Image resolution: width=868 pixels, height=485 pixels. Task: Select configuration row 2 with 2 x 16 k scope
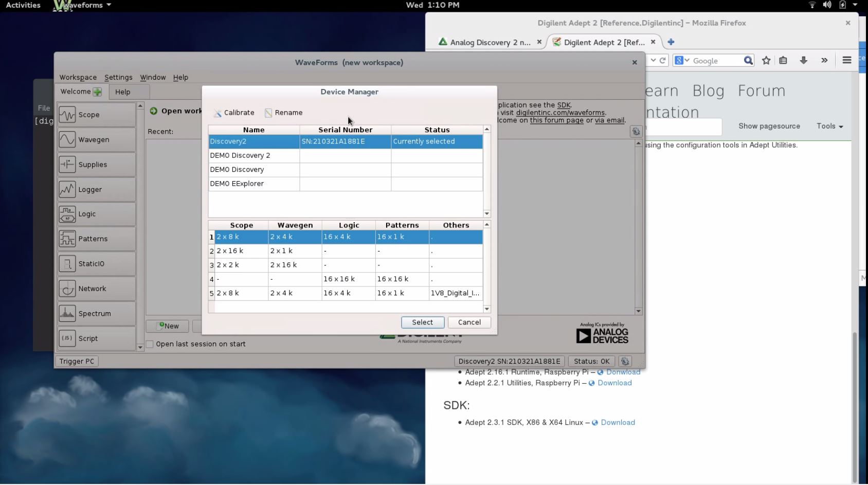[x=346, y=251]
